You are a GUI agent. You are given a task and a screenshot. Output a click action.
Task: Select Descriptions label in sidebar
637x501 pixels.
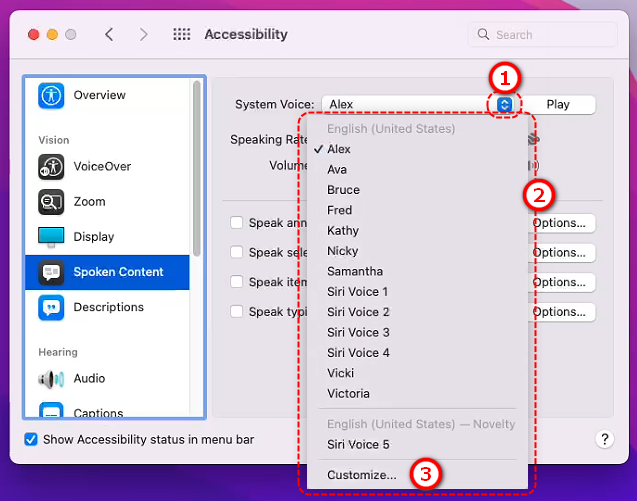[108, 307]
